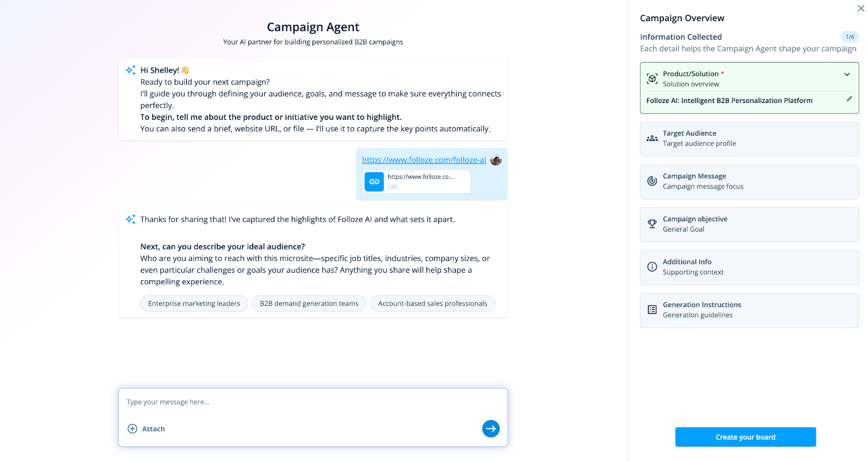Click the Attach plus icon

tap(132, 429)
